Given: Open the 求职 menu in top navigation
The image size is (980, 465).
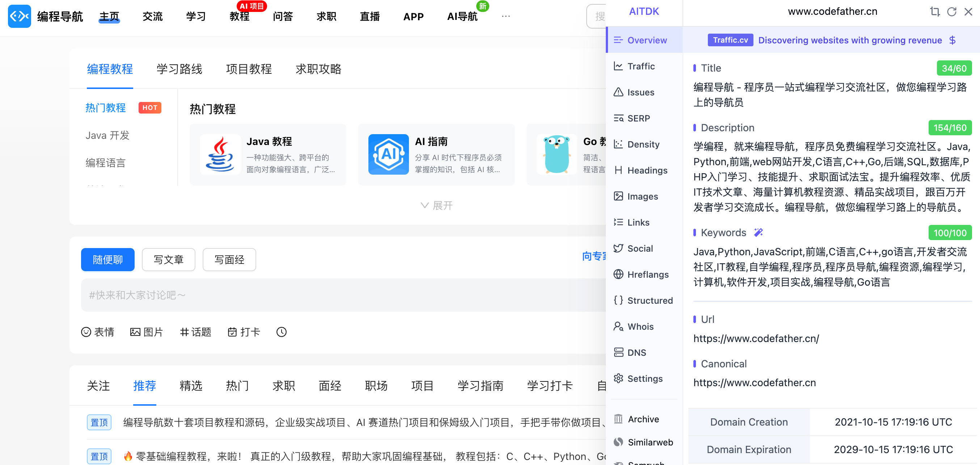Looking at the screenshot, I should click(326, 16).
